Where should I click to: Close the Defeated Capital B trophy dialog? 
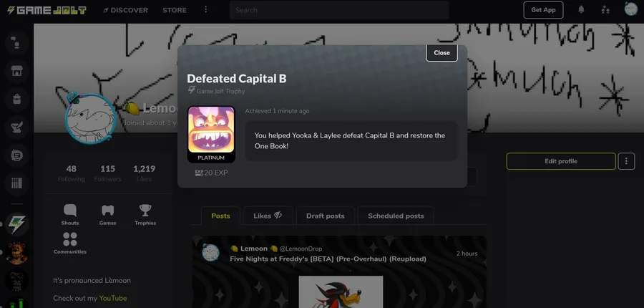point(442,52)
